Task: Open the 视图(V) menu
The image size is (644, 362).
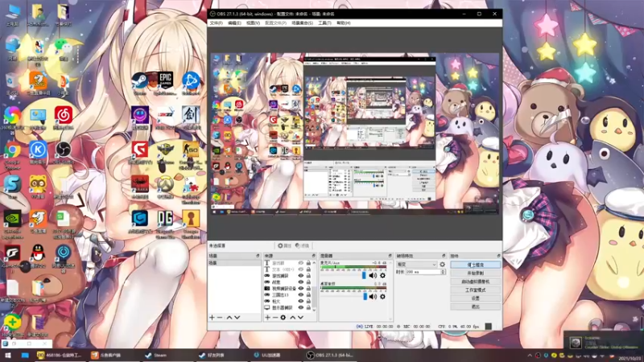Action: click(x=253, y=23)
